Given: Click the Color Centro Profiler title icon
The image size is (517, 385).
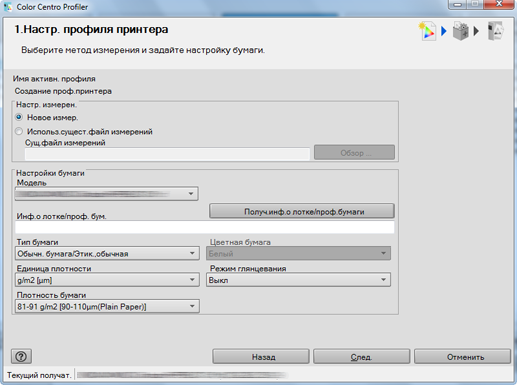Looking at the screenshot, I should click(x=8, y=6).
